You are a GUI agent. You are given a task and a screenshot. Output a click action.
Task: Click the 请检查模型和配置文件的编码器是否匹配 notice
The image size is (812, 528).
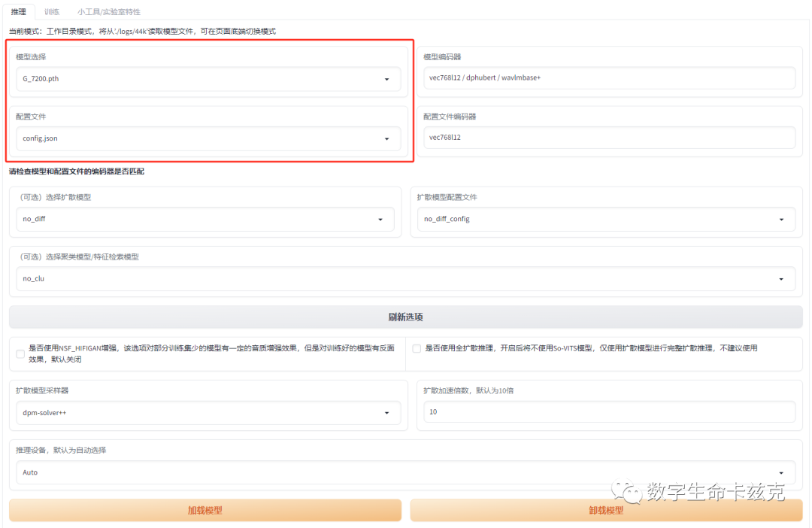pos(77,171)
